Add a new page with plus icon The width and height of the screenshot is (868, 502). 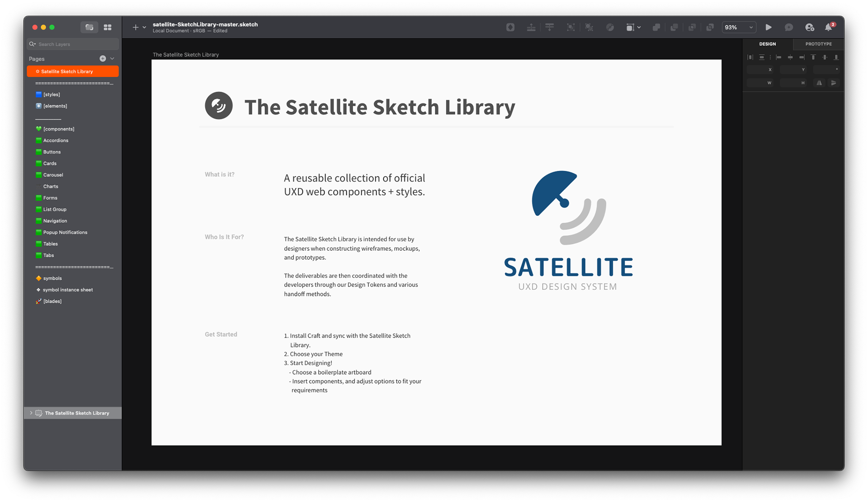[x=103, y=59]
